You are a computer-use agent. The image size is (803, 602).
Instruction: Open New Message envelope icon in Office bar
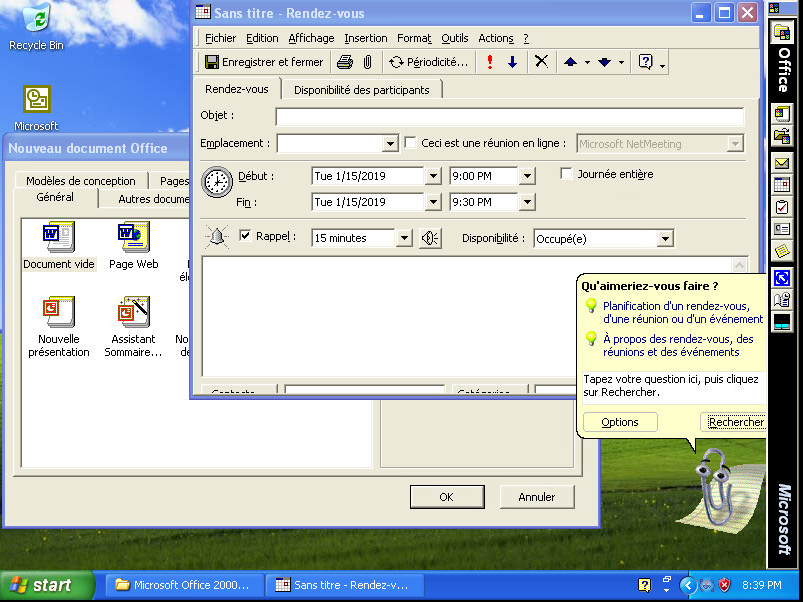(x=782, y=163)
